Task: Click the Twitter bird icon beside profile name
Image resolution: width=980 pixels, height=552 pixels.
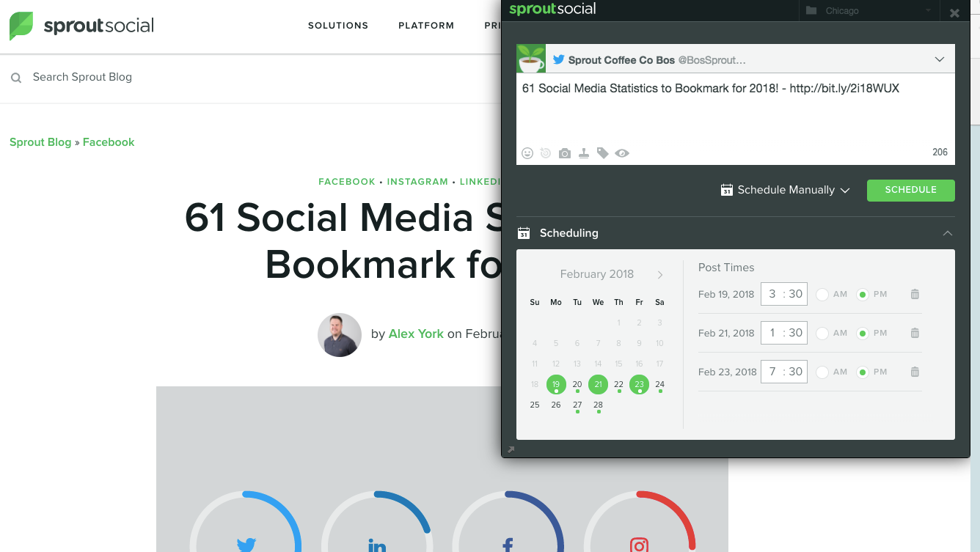Action: coord(559,59)
